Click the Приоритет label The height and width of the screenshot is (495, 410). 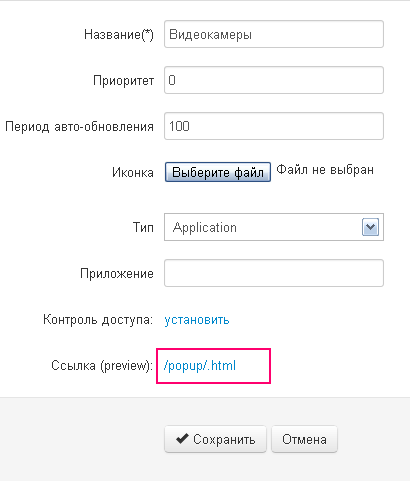[123, 81]
